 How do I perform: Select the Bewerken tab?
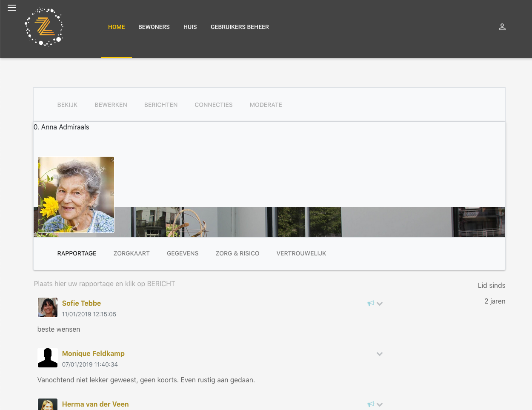pyautogui.click(x=111, y=105)
